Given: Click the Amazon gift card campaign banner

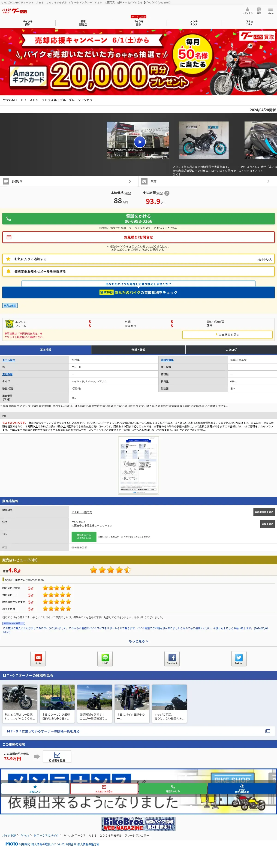Looking at the screenshot, I should click(138, 62).
